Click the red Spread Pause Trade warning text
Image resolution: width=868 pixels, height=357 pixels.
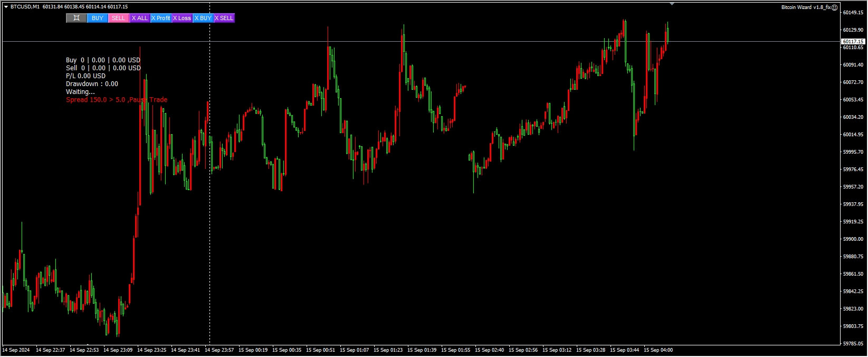pyautogui.click(x=117, y=100)
